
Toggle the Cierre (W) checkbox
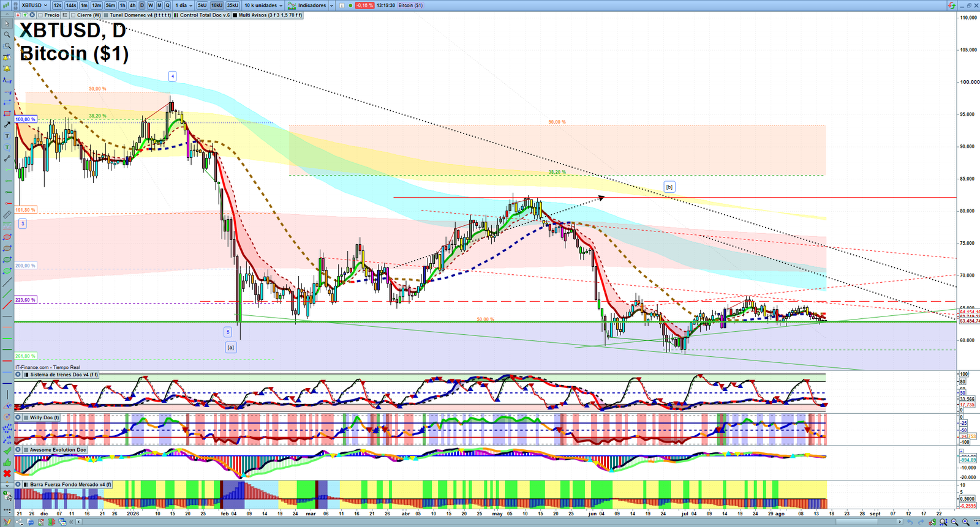[73, 15]
